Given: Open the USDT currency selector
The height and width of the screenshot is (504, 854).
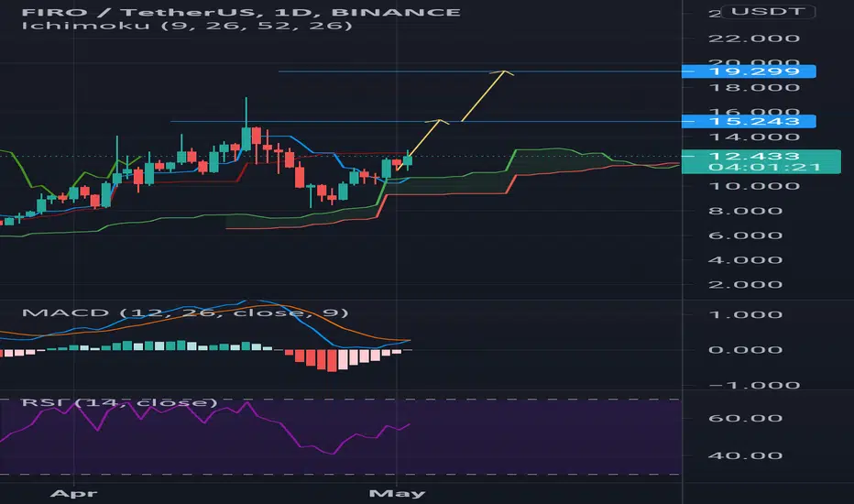Looking at the screenshot, I should [x=768, y=11].
